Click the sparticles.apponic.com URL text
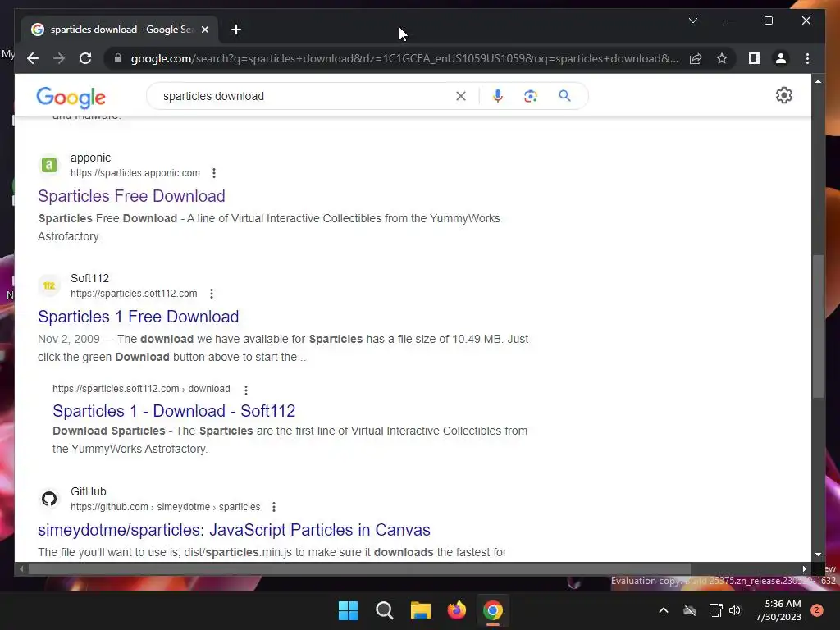The height and width of the screenshot is (630, 840). tap(135, 173)
